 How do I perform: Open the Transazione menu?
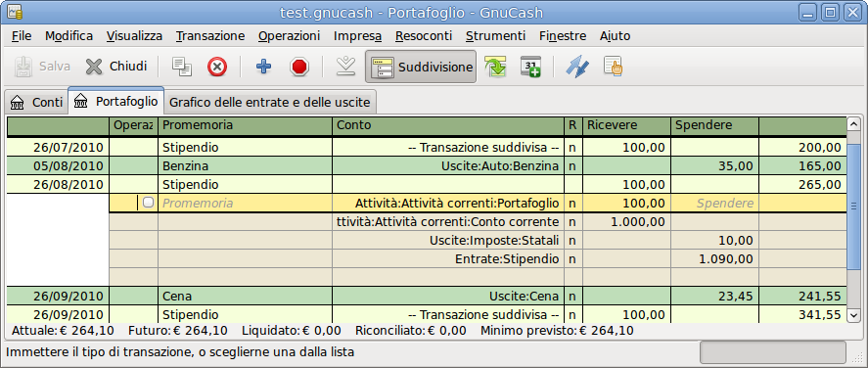[210, 36]
